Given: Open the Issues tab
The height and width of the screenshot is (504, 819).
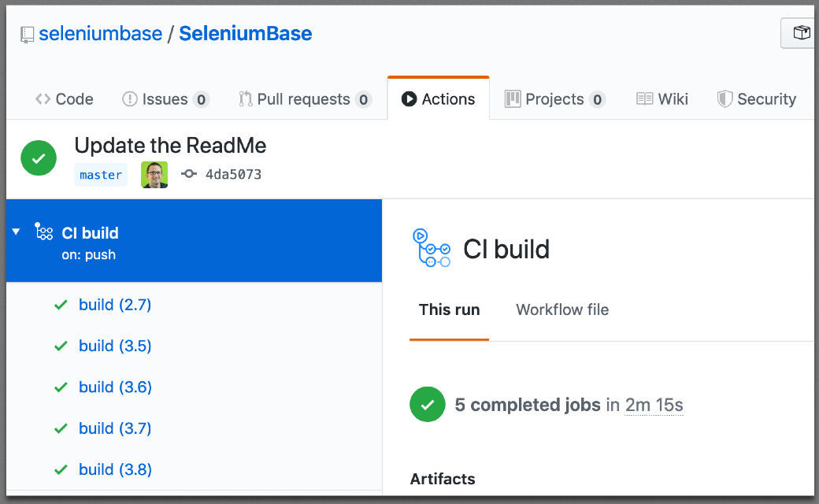Looking at the screenshot, I should (165, 99).
